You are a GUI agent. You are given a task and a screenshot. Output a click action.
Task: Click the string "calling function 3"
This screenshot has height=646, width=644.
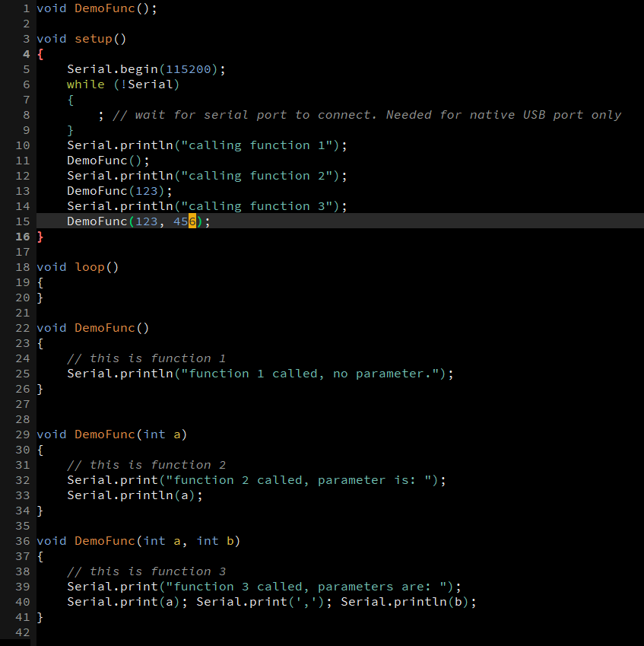click(x=257, y=206)
